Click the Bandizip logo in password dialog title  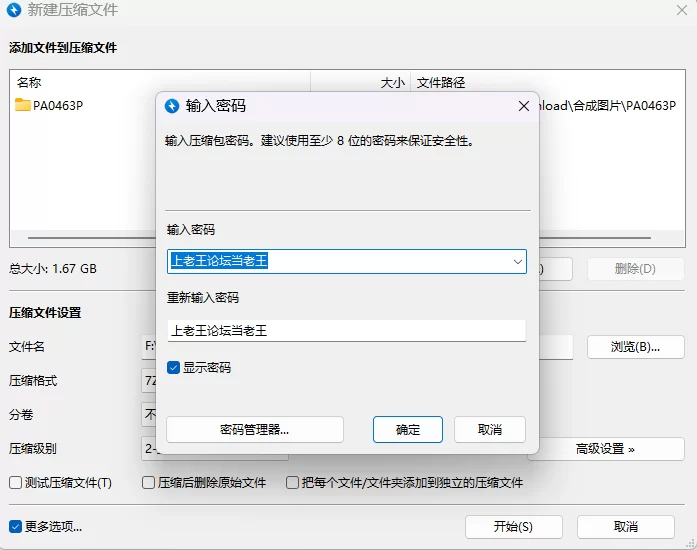click(x=172, y=106)
